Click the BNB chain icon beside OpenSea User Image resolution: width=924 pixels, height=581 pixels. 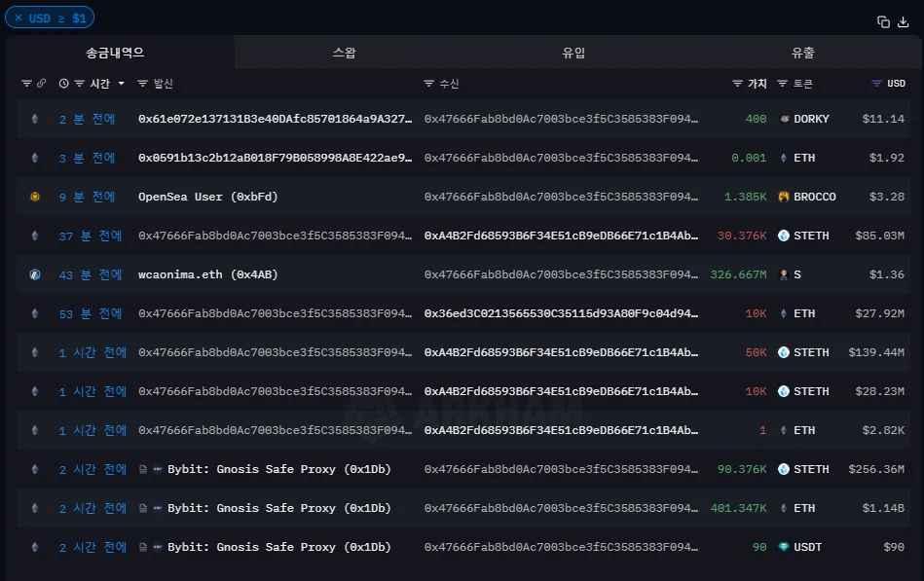(35, 197)
